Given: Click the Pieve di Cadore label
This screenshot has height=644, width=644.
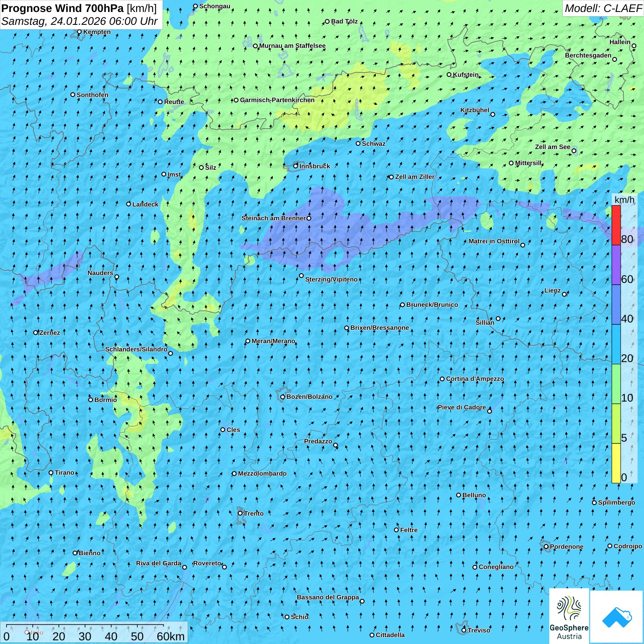Looking at the screenshot, I should pyautogui.click(x=462, y=407).
